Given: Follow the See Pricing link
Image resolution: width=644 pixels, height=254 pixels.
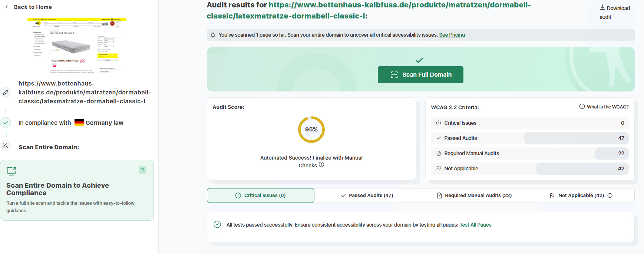Looking at the screenshot, I should pyautogui.click(x=452, y=35).
